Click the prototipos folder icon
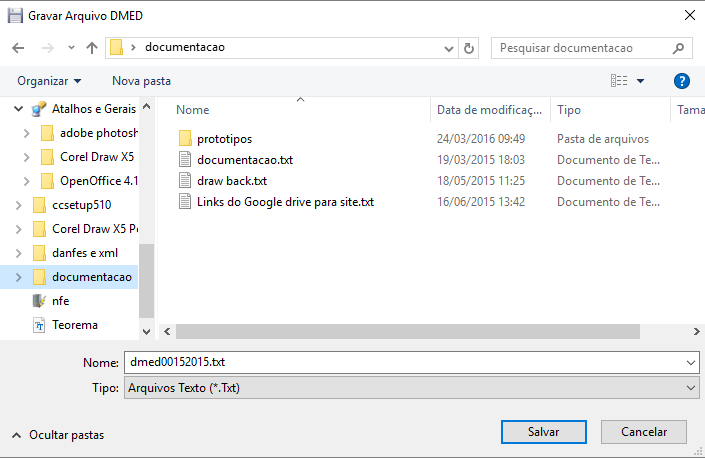The image size is (705, 458). coord(185,138)
